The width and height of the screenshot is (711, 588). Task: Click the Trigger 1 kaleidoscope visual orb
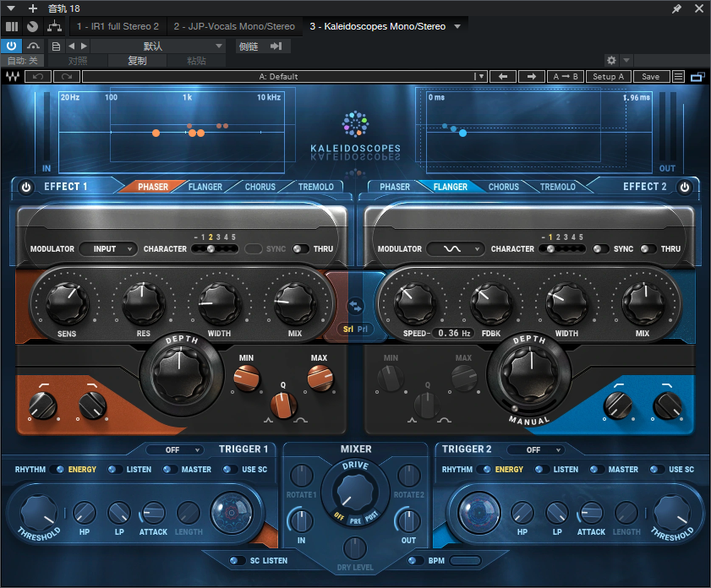tap(232, 513)
